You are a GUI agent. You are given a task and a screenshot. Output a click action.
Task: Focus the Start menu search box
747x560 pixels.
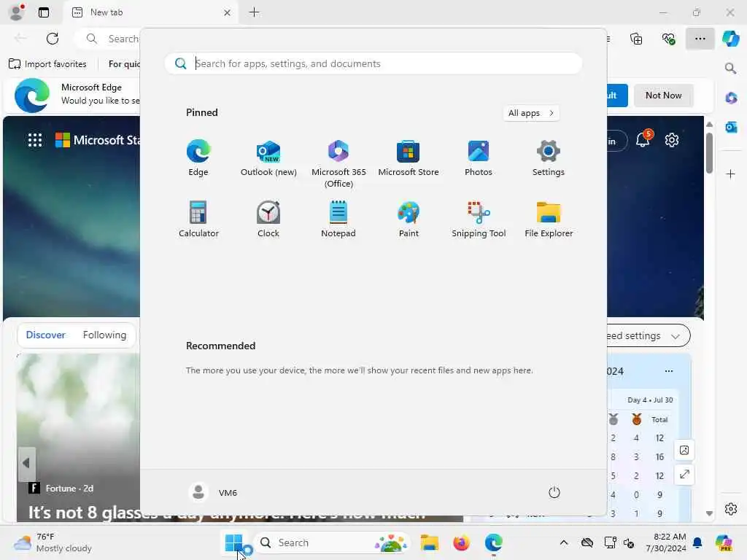[373, 63]
